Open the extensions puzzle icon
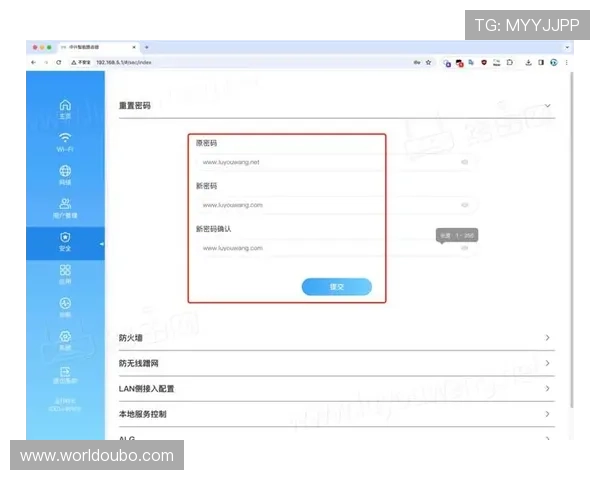The width and height of the screenshot is (600, 480). tap(510, 62)
